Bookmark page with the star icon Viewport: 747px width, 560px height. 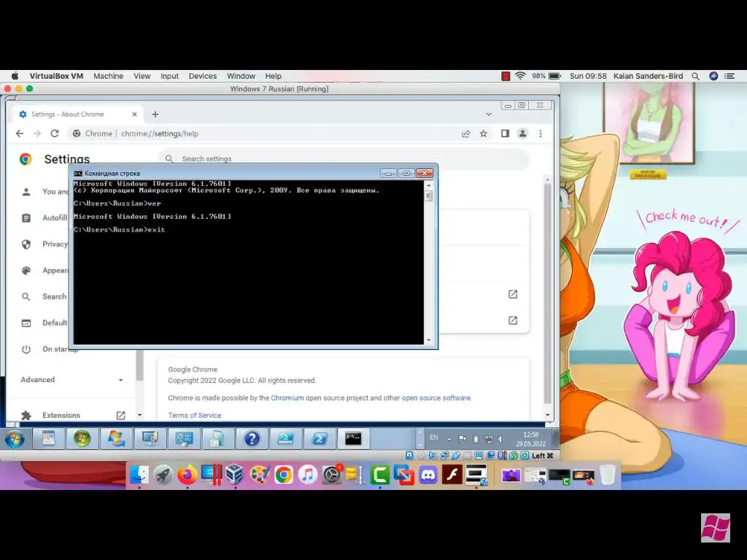[484, 134]
